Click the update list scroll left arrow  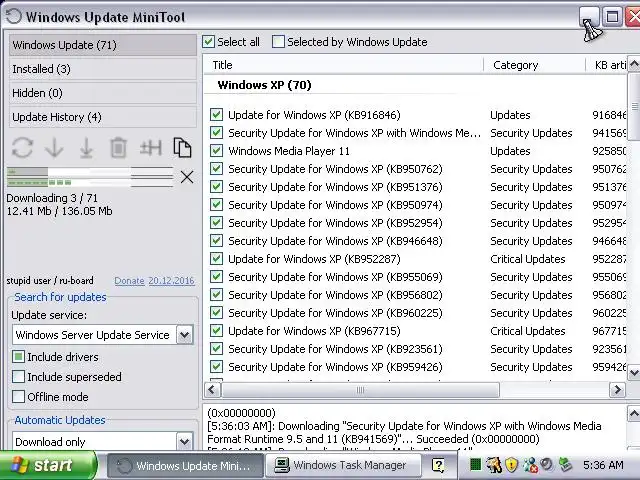tap(211, 390)
